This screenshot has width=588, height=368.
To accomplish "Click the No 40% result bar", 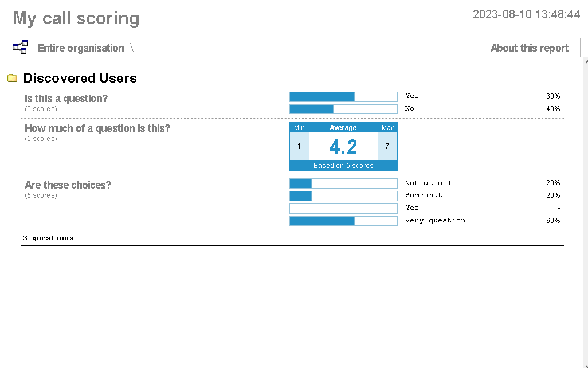I will (x=343, y=109).
